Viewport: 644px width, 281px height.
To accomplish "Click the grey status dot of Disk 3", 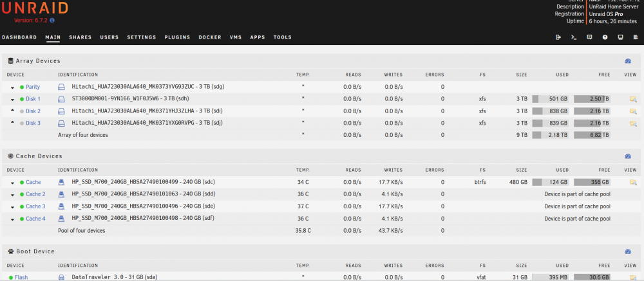I will click(22, 123).
